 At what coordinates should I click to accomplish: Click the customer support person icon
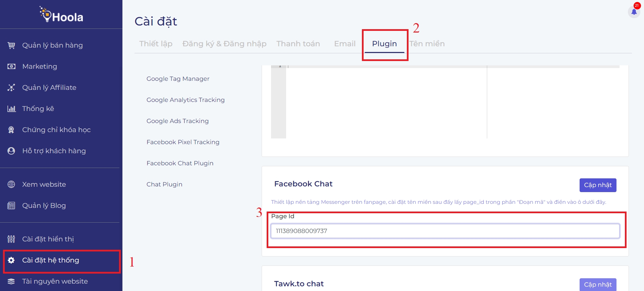(11, 151)
